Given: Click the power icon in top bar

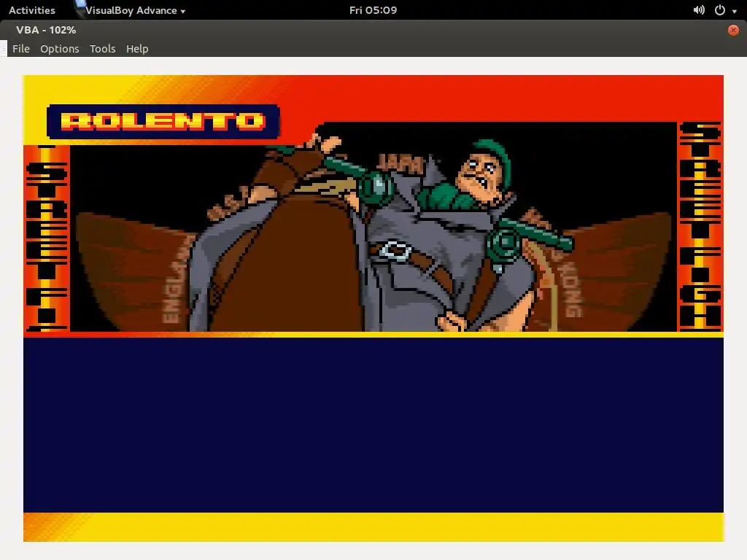Looking at the screenshot, I should tap(720, 10).
